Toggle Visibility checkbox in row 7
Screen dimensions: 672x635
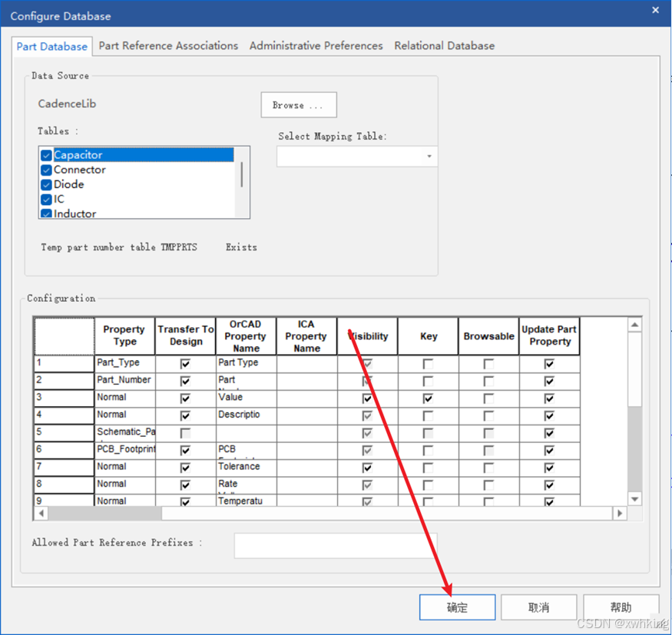point(367,468)
